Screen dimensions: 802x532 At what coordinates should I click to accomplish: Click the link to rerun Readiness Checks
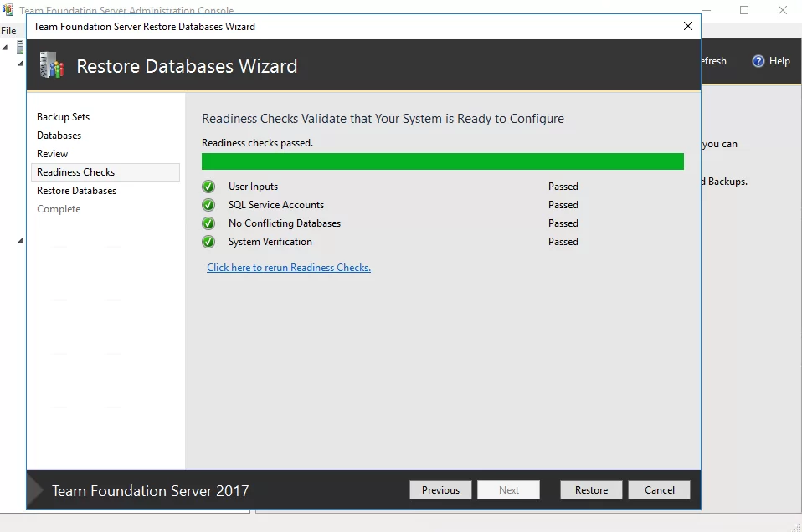tap(289, 268)
